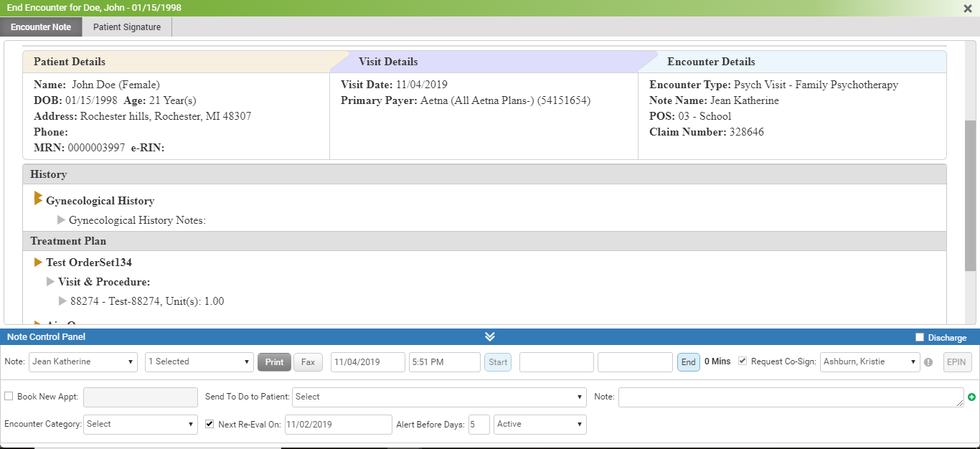This screenshot has width=980, height=449.
Task: Close the End Encounter dialog
Action: (x=968, y=8)
